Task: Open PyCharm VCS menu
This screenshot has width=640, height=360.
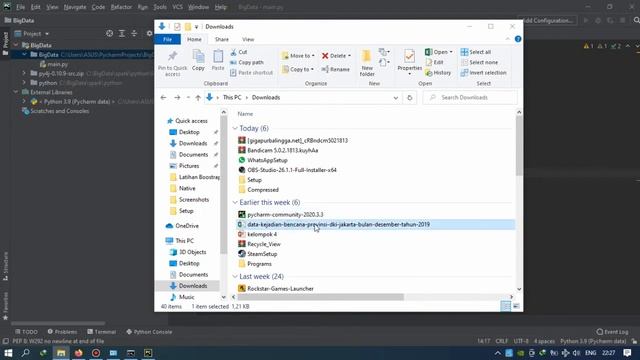Action: coord(178,7)
